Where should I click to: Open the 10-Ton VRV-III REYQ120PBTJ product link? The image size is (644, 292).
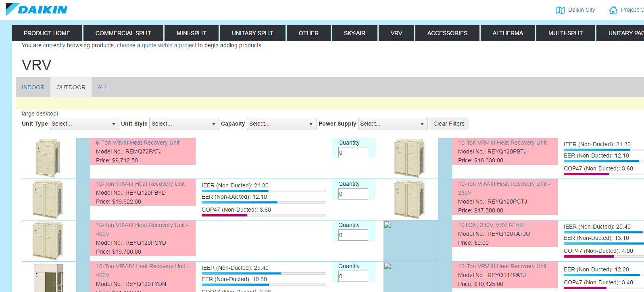pyautogui.click(x=502, y=143)
